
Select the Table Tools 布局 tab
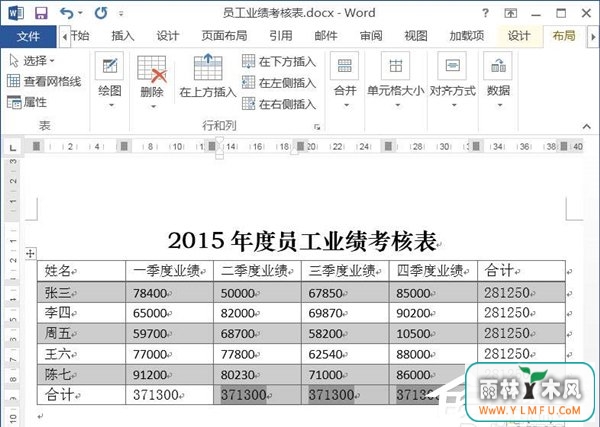(564, 36)
